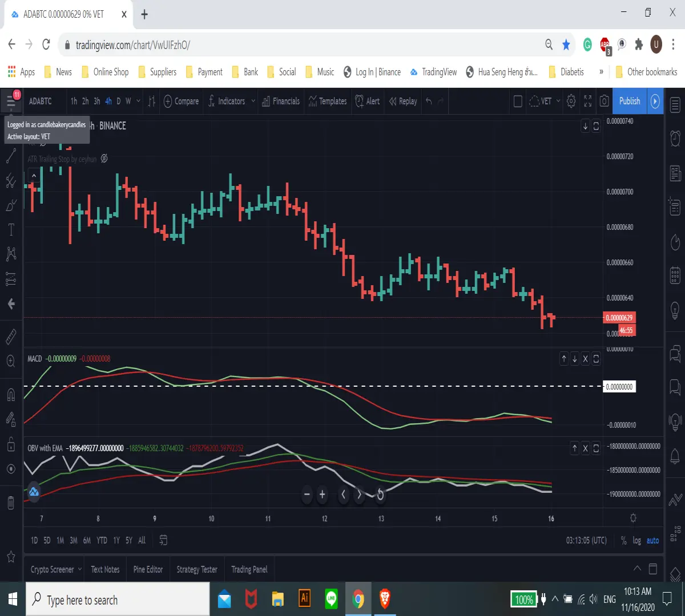
Task: Start bar Replay mode
Action: (403, 102)
